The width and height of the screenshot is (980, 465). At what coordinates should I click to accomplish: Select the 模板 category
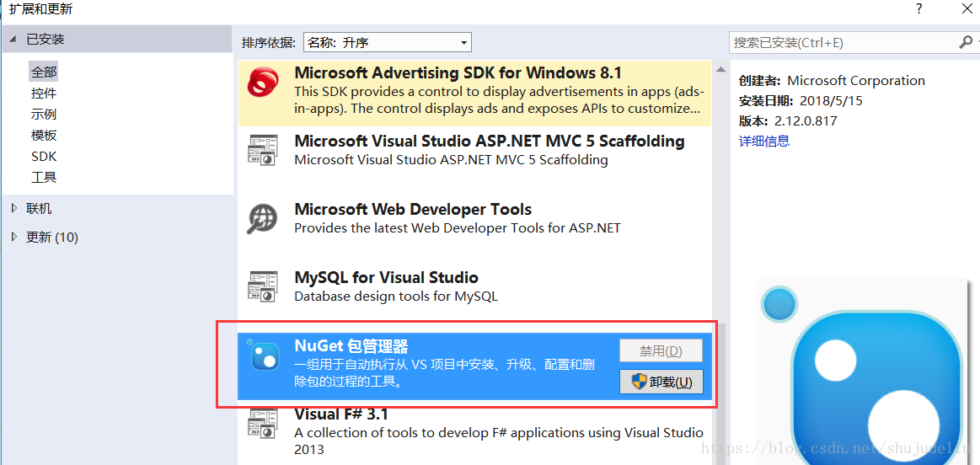44,136
